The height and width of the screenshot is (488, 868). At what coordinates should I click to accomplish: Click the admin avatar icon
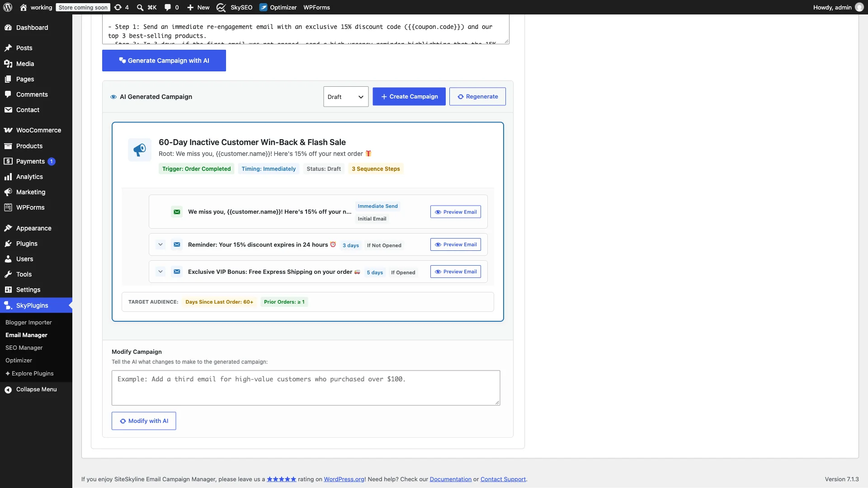pos(859,7)
